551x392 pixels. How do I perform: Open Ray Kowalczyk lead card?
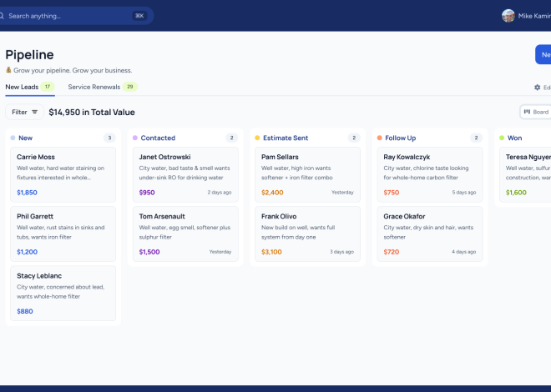(x=430, y=175)
